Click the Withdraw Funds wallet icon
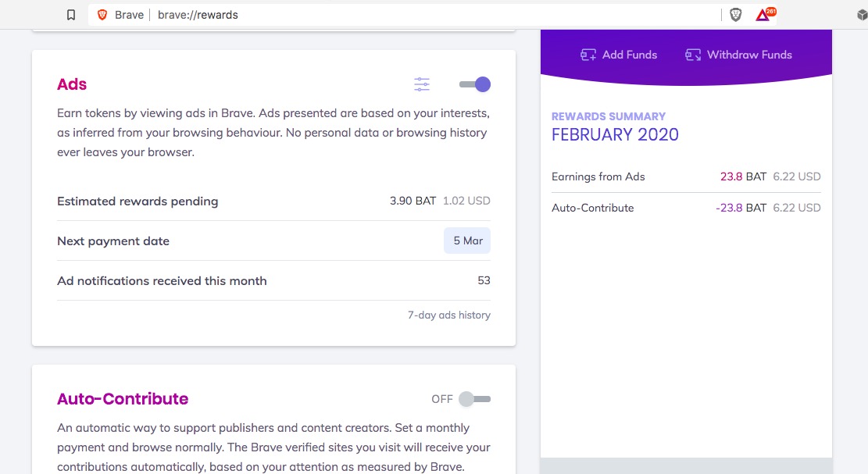This screenshot has width=868, height=474. click(x=693, y=55)
